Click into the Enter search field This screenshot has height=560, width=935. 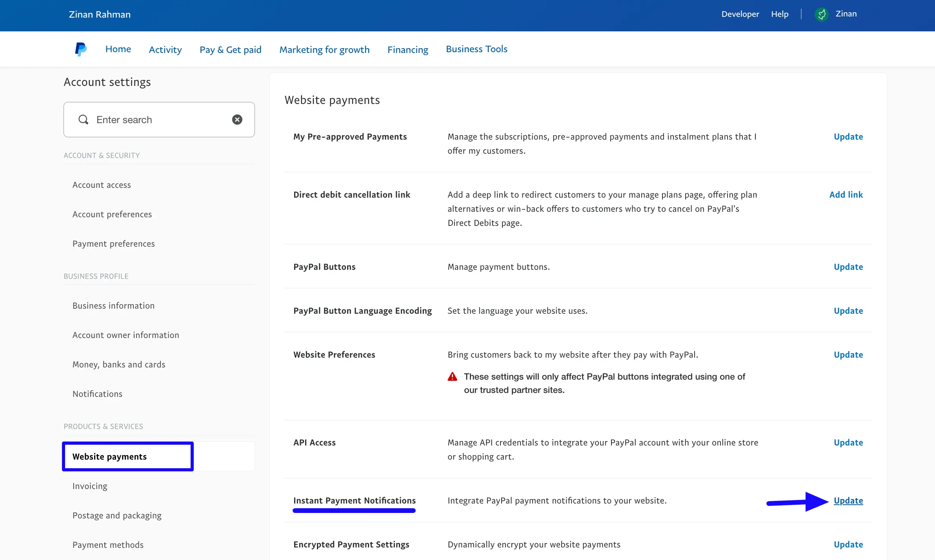click(159, 120)
